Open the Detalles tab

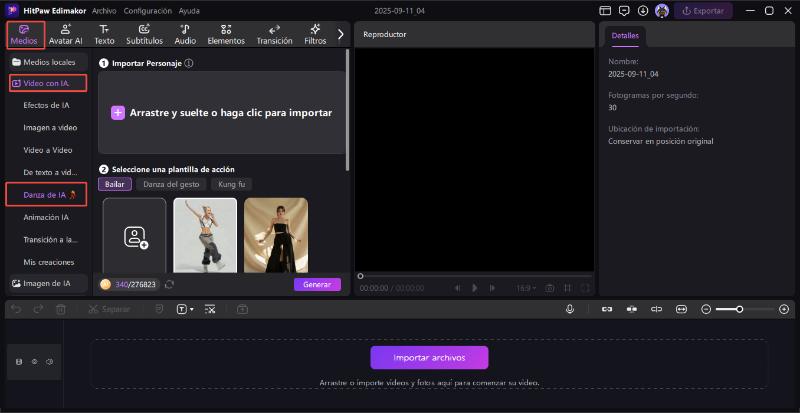tap(625, 36)
